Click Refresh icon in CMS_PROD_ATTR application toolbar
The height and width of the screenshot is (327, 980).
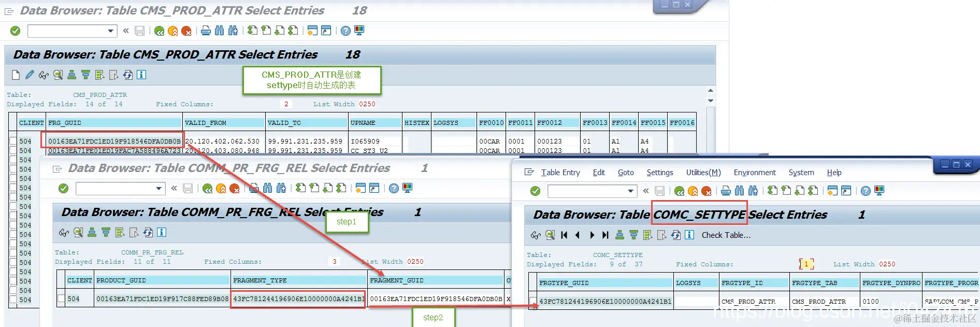[127, 75]
